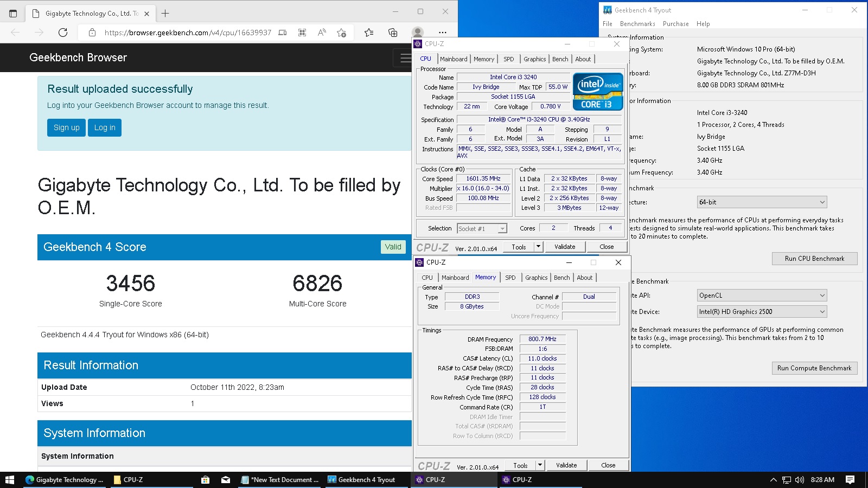The image size is (868, 488).
Task: Click multi-core score 6826
Action: point(317,284)
